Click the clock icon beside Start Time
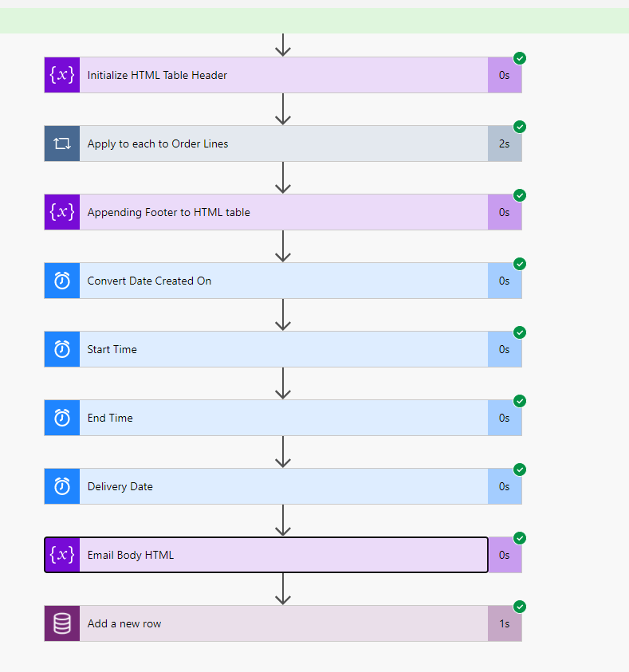The width and height of the screenshot is (629, 672). point(62,349)
